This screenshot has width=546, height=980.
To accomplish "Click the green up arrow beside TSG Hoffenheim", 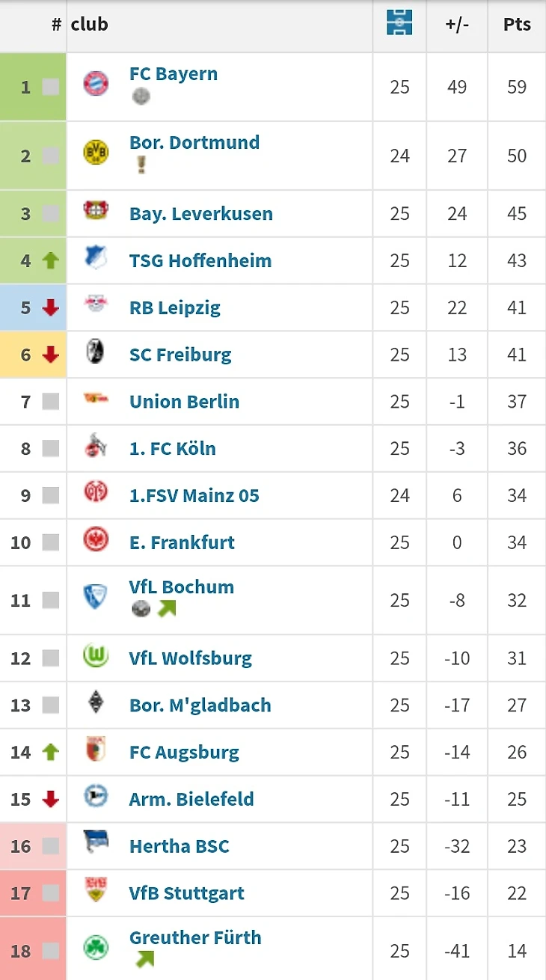I will coord(50,261).
